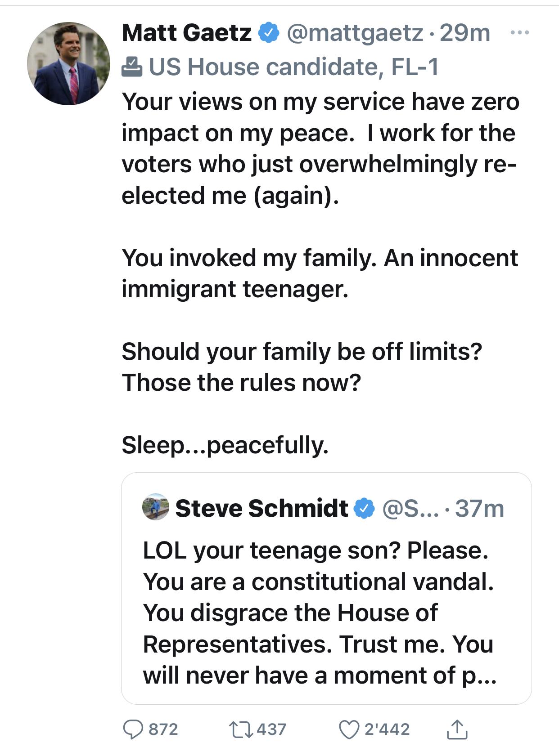559x756 pixels.
Task: Tap the reply speech bubble icon
Action: pyautogui.click(x=133, y=729)
